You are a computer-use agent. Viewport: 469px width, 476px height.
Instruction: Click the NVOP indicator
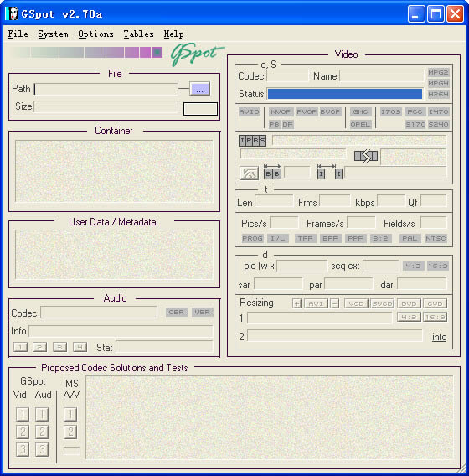pos(281,112)
